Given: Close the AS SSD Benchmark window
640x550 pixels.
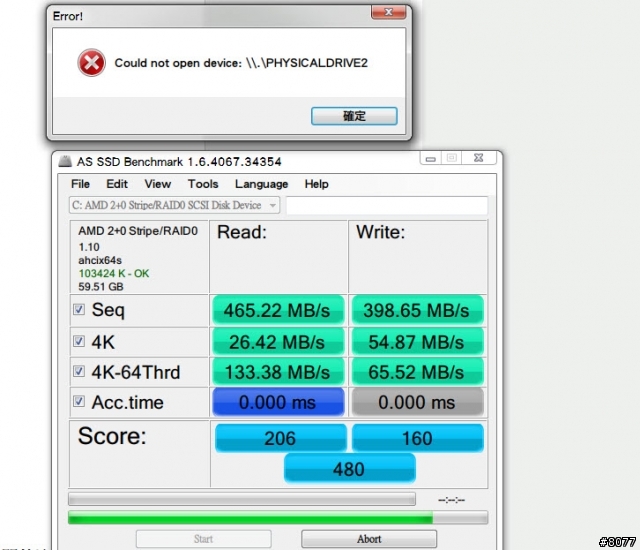Looking at the screenshot, I should coord(478,158).
